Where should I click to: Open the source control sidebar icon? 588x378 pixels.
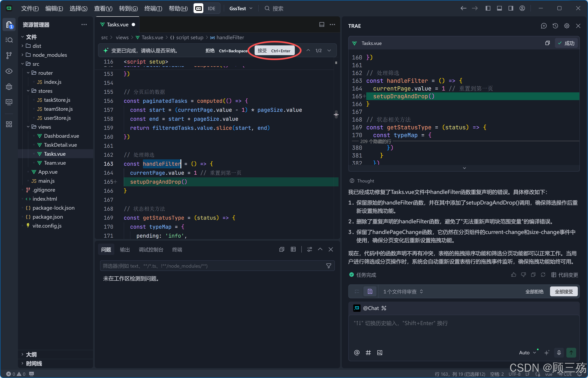tap(9, 55)
